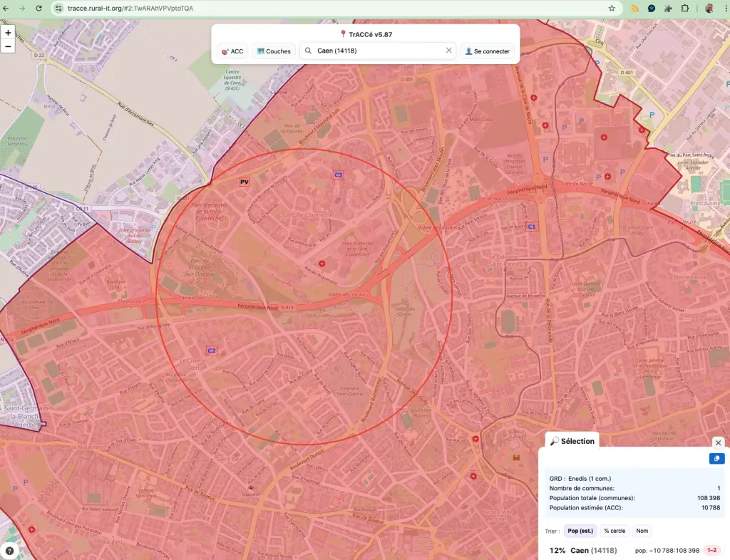This screenshot has width=730, height=560.
Task: Clear the search with the × icon
Action: click(x=448, y=51)
